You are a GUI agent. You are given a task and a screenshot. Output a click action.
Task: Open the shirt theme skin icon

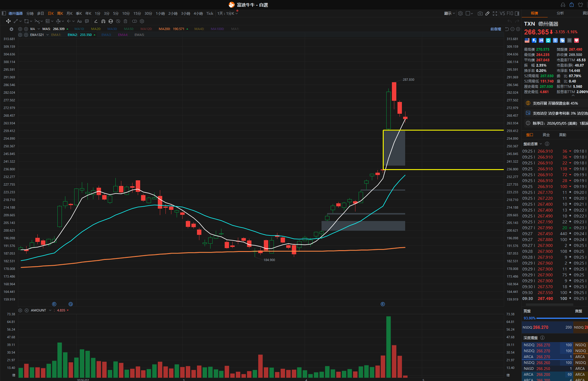pyautogui.click(x=582, y=4)
